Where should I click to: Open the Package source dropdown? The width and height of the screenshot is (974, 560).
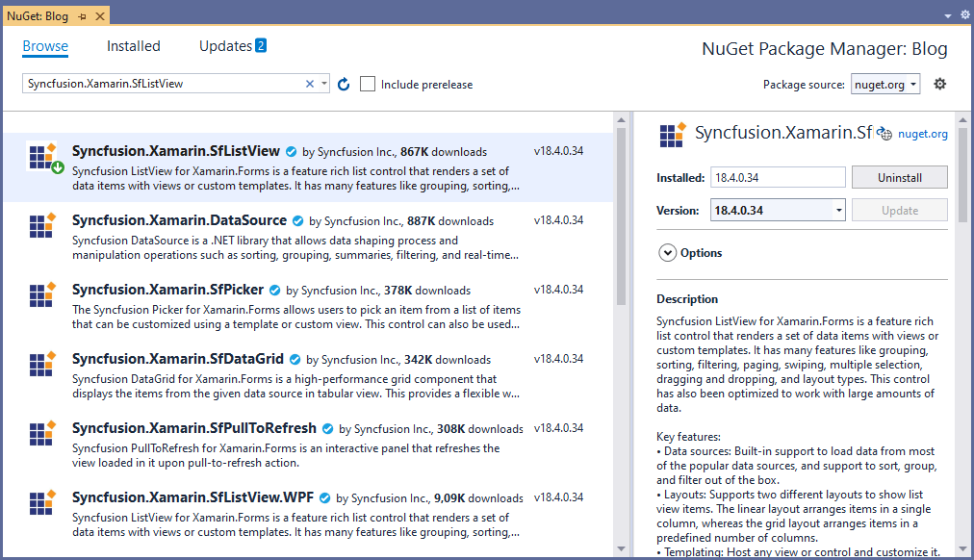(x=885, y=85)
